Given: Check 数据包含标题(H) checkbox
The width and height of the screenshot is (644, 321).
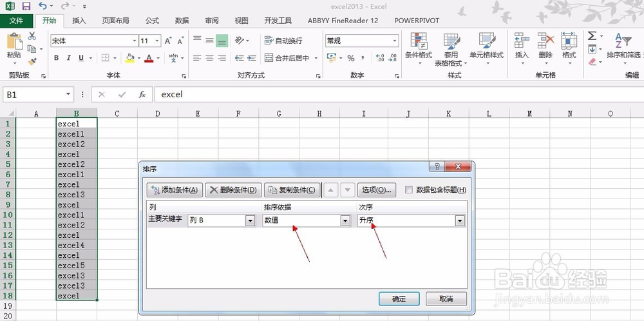Looking at the screenshot, I should [x=409, y=190].
